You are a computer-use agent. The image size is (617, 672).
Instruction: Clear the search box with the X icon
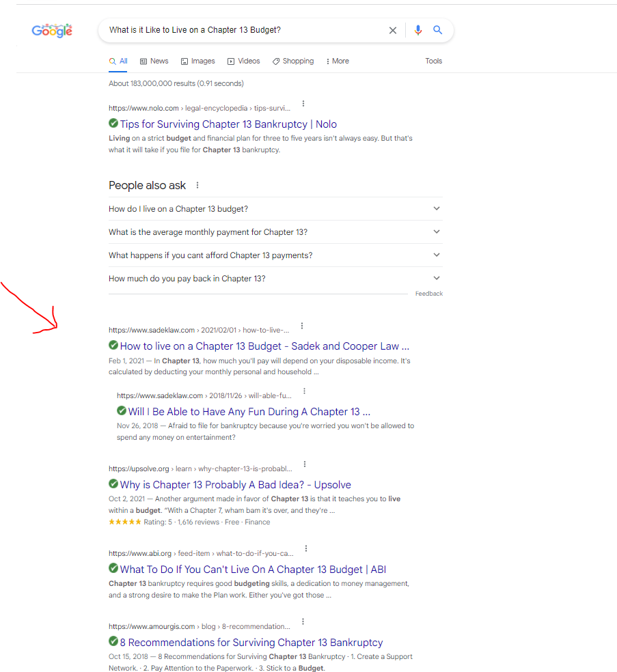(x=392, y=31)
